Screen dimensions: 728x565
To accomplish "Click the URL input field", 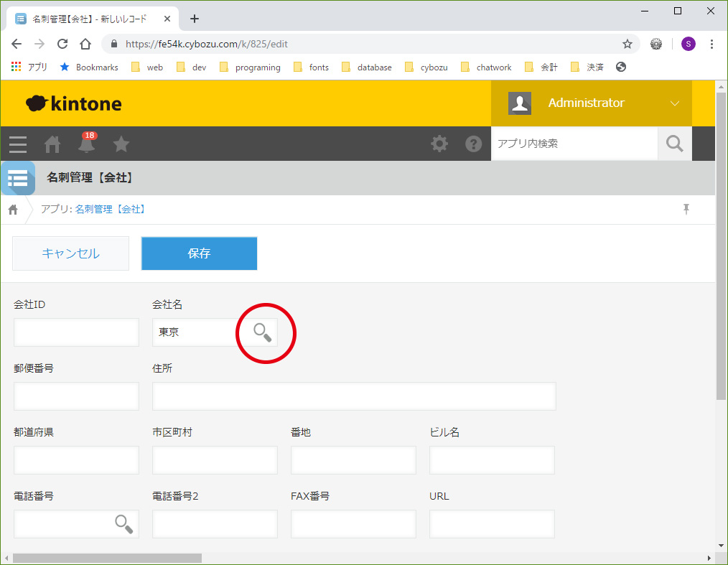I will tap(492, 523).
